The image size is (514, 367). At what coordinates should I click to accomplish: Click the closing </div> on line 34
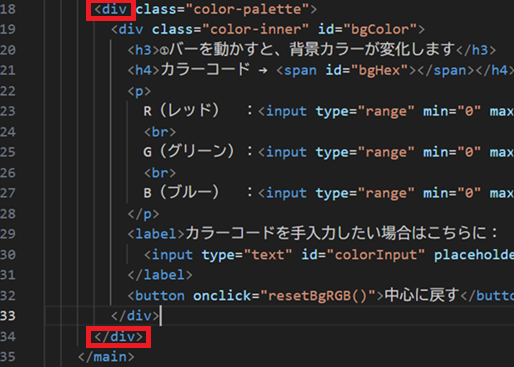(119, 337)
